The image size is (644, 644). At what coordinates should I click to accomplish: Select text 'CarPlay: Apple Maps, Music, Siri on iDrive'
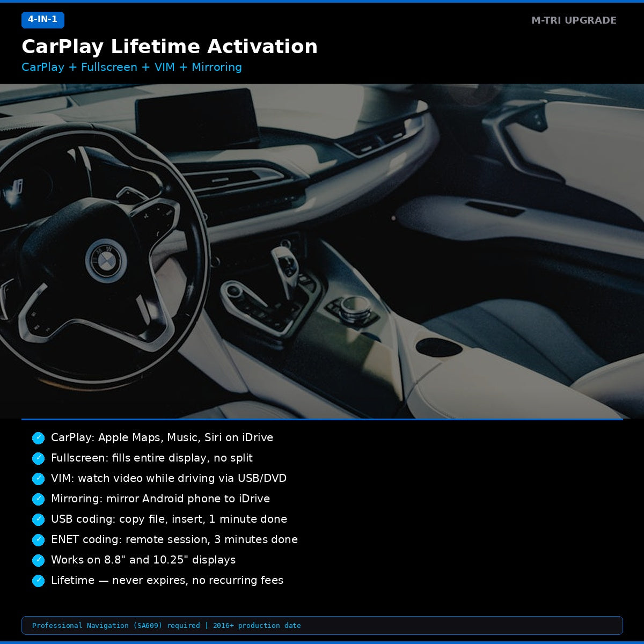[x=162, y=437]
